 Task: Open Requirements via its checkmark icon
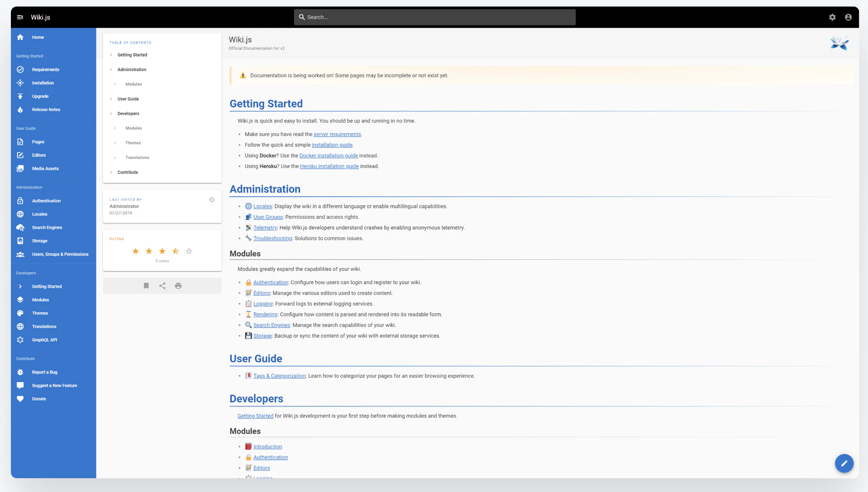20,69
